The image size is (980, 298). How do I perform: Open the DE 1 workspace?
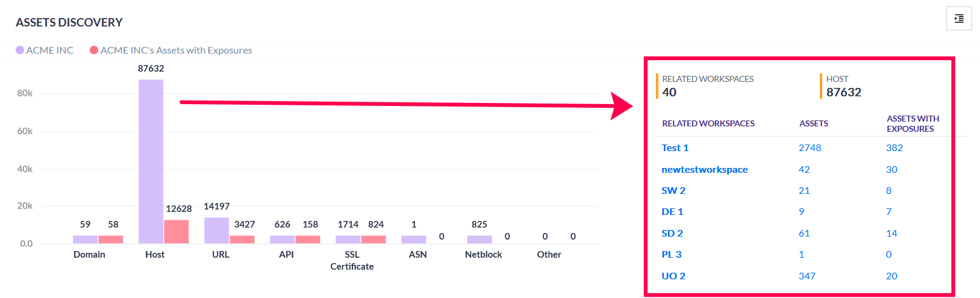pyautogui.click(x=672, y=212)
